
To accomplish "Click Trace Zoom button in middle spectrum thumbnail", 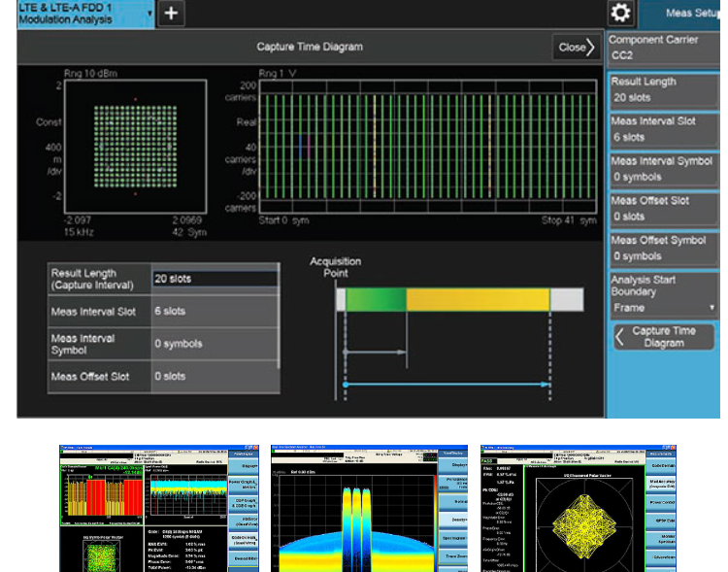I will click(x=452, y=555).
